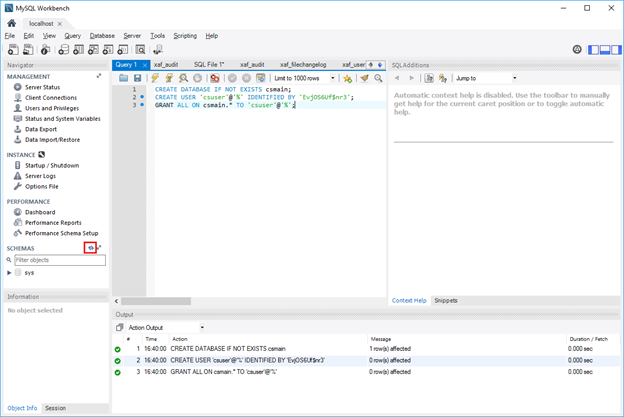Stop the running query
Screen dimensions: 624x417
pos(197,78)
